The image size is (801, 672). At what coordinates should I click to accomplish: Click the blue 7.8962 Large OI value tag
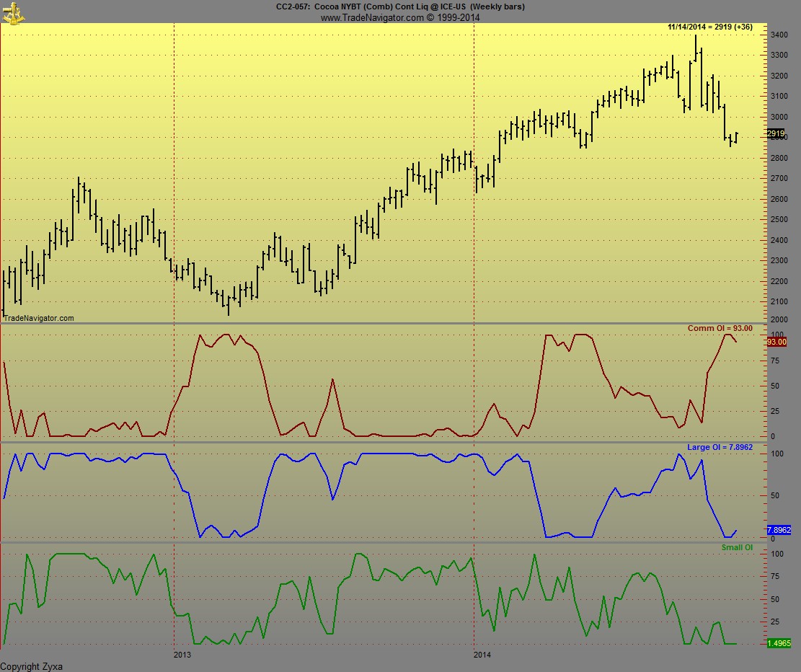(779, 529)
